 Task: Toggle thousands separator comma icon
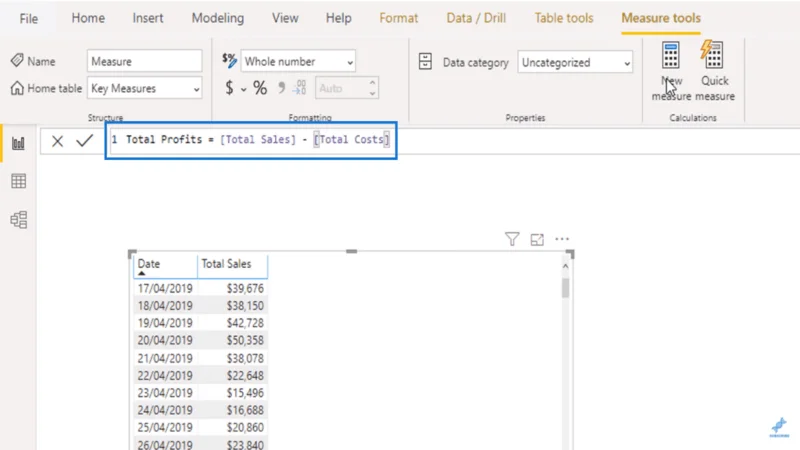tap(281, 88)
